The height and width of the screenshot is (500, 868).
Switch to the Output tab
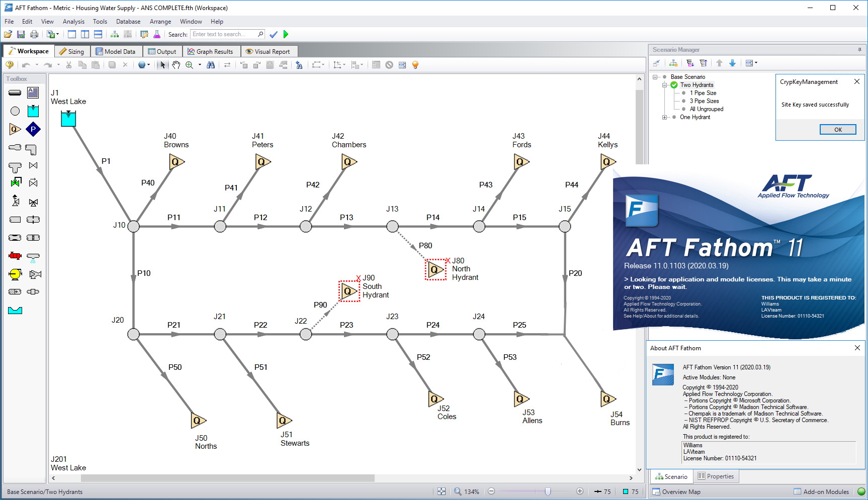tap(162, 51)
